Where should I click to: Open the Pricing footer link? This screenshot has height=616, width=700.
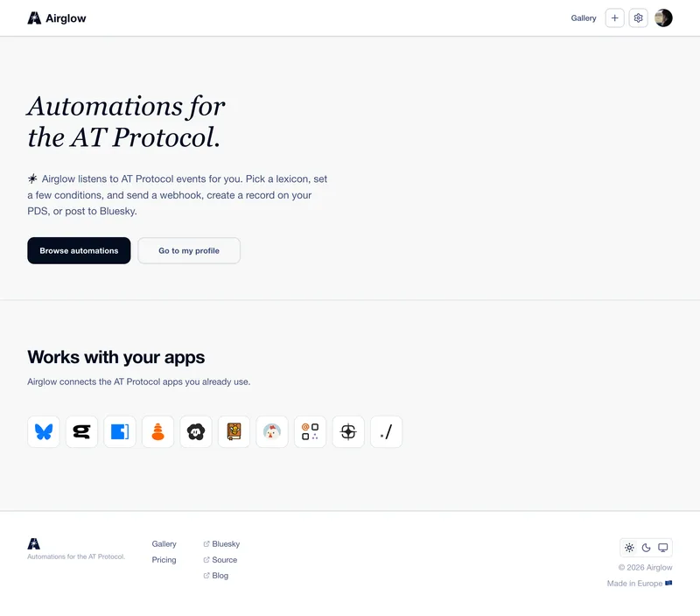[164, 560]
